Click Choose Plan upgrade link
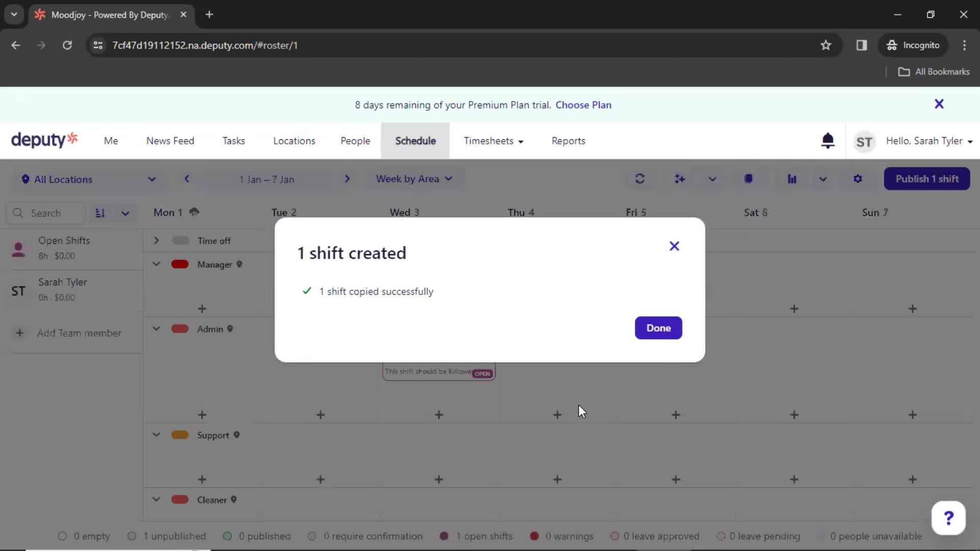980x551 pixels. pyautogui.click(x=583, y=105)
